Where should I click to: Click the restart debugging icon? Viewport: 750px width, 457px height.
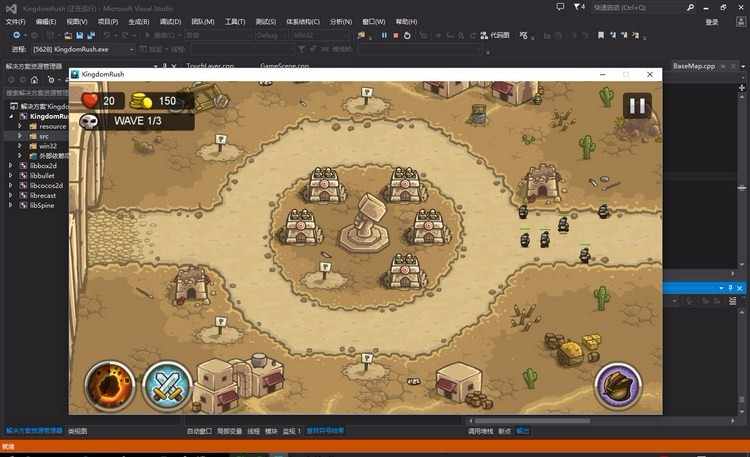[408, 35]
